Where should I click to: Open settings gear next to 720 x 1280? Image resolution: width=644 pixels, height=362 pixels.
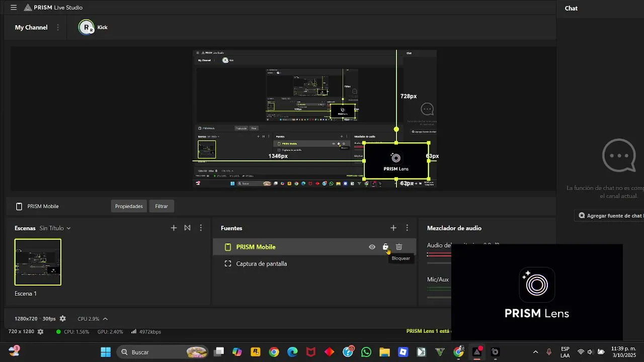click(x=40, y=332)
